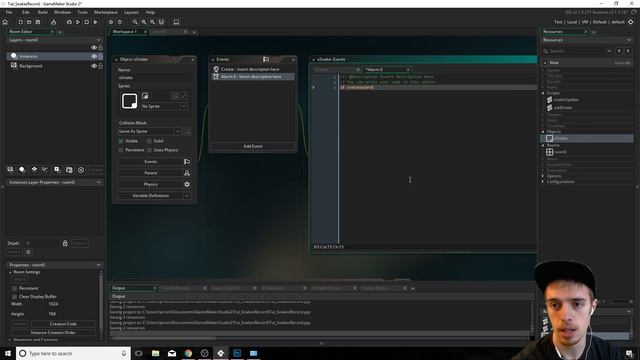Start the debugger from toolbar
This screenshot has height=360, width=640.
click(69, 22)
